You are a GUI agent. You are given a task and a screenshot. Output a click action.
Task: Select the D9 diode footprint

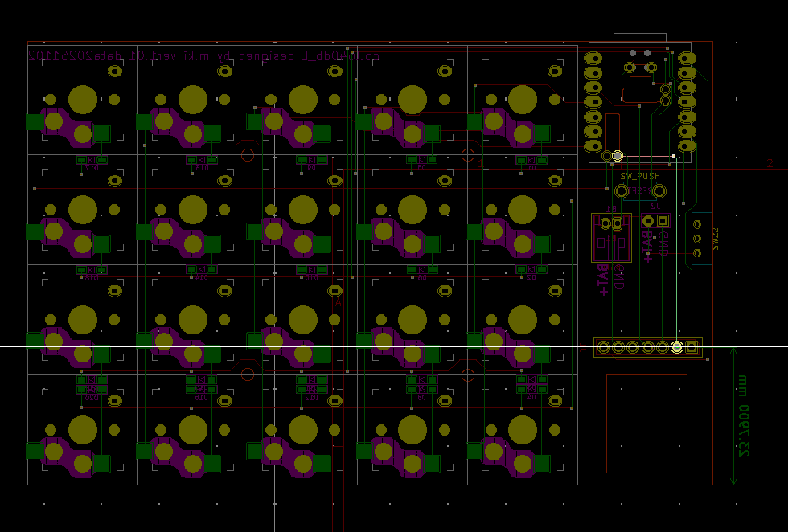(x=311, y=159)
